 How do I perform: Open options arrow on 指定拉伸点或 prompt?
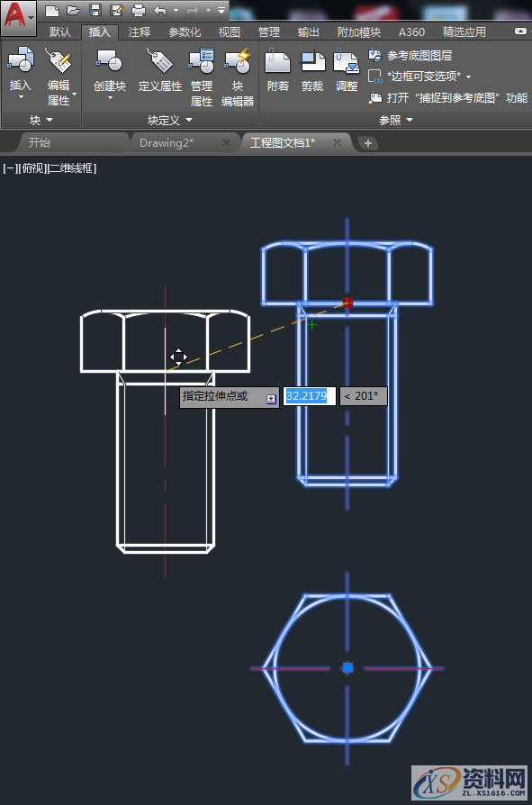(271, 398)
